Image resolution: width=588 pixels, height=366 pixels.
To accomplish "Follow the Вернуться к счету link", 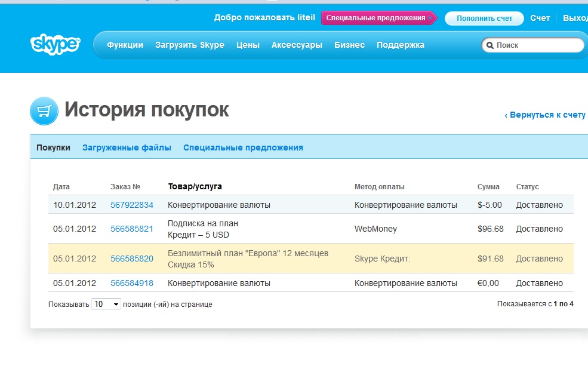I will pos(545,115).
